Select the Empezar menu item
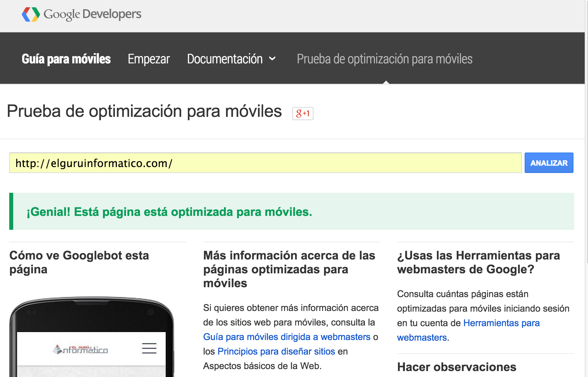This screenshot has width=588, height=377. coord(148,59)
